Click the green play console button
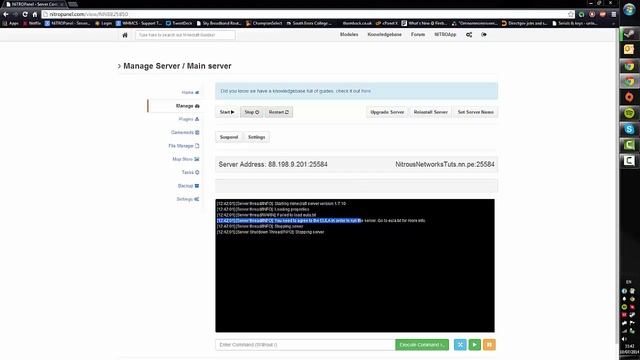The image size is (640, 360). (x=474, y=344)
